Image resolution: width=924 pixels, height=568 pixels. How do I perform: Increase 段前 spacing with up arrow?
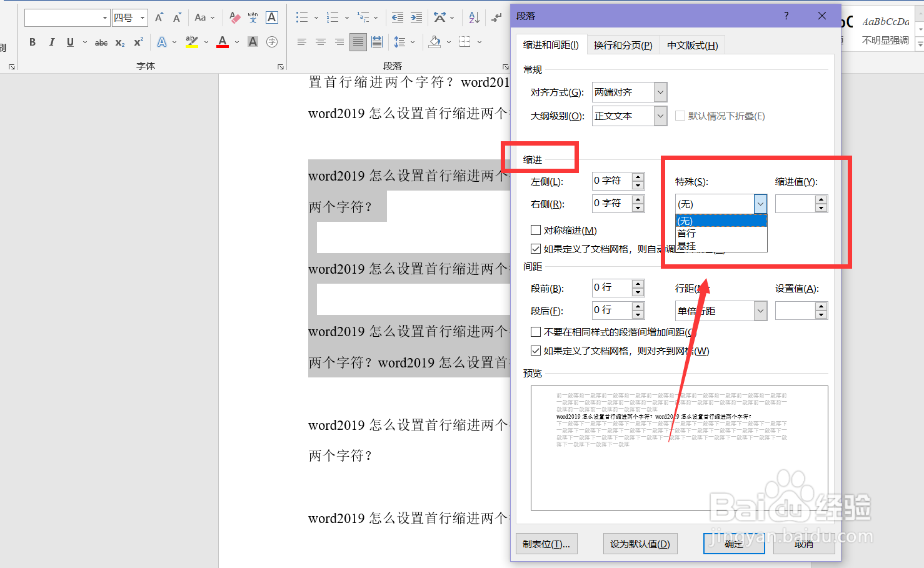638,284
